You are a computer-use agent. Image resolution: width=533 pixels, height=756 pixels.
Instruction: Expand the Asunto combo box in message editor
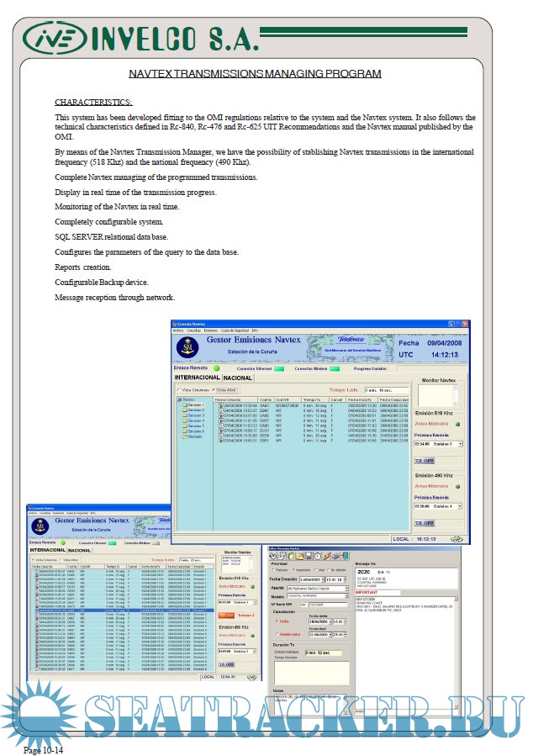pyautogui.click(x=346, y=589)
